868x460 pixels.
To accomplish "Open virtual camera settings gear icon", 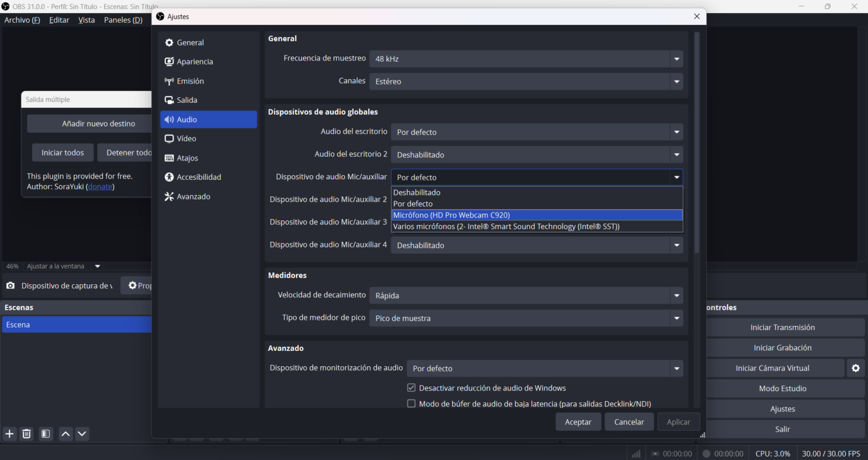I will click(x=856, y=368).
